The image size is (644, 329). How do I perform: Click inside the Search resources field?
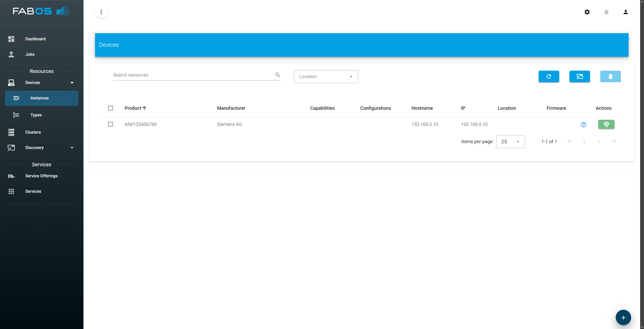190,75
